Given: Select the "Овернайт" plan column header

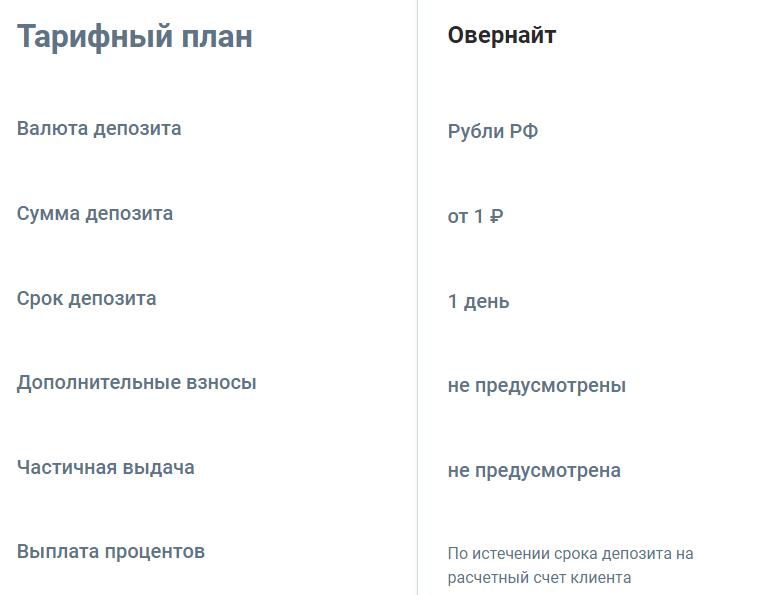Looking at the screenshot, I should click(x=502, y=36).
